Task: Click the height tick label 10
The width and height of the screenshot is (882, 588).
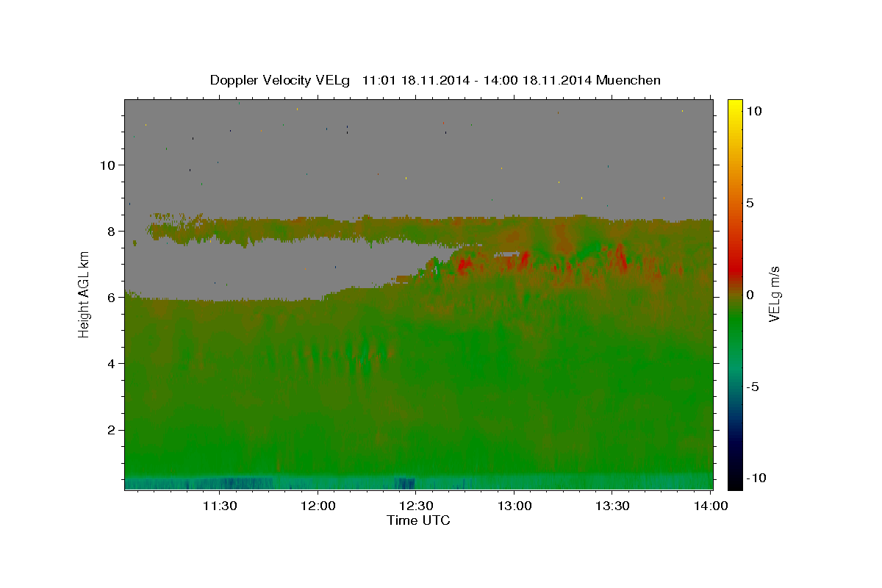Action: [110, 165]
